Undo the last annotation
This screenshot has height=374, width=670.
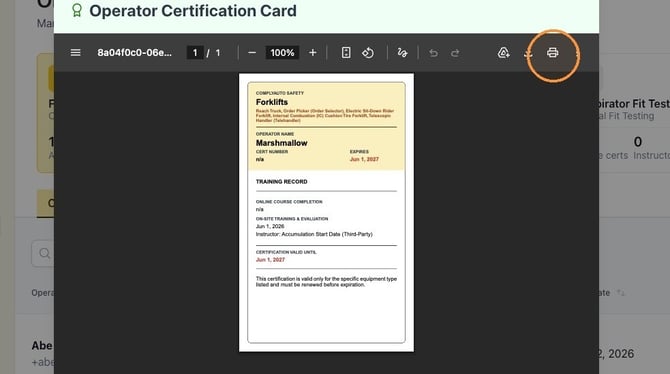coord(433,53)
